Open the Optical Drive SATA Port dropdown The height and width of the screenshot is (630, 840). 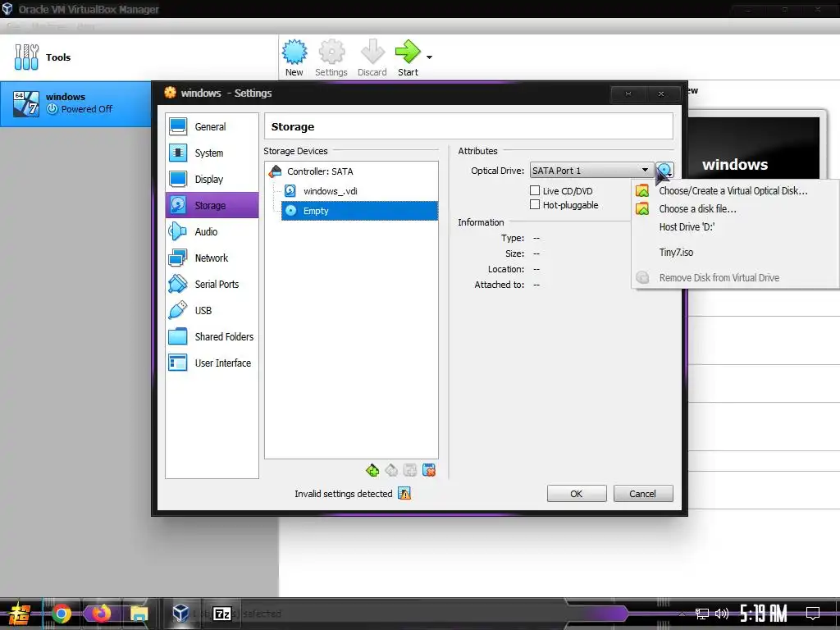click(x=591, y=171)
